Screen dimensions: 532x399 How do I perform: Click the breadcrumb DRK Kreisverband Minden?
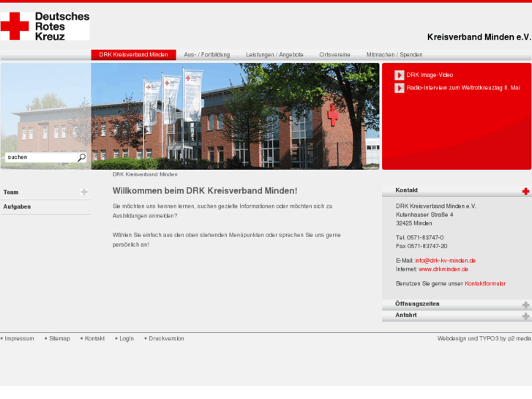[x=145, y=174]
